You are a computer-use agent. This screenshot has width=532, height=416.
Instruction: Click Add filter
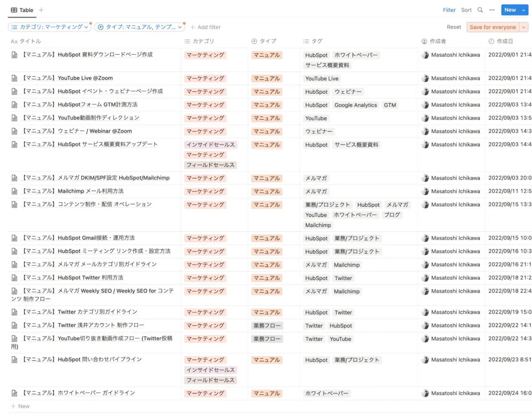coord(205,27)
